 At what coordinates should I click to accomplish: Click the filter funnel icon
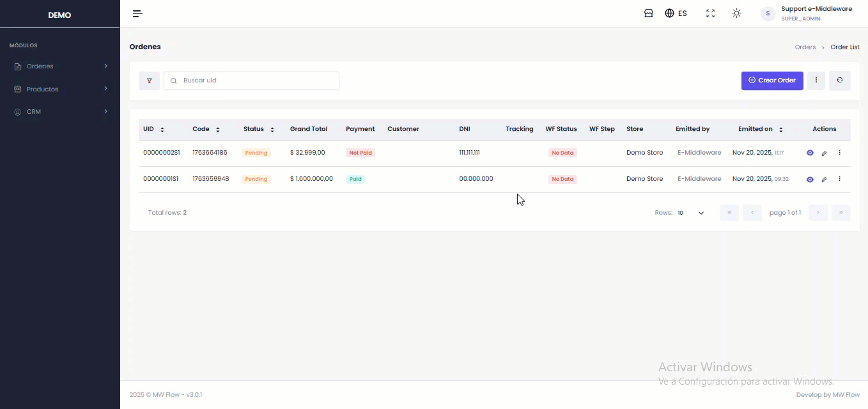pos(149,81)
